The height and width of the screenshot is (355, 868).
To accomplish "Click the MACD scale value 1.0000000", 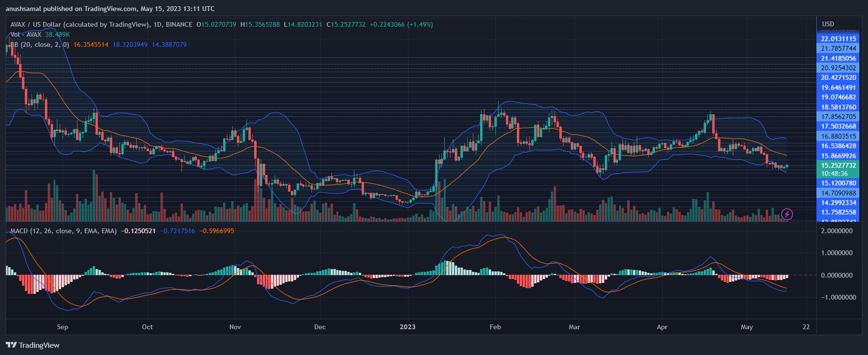I will (837, 253).
